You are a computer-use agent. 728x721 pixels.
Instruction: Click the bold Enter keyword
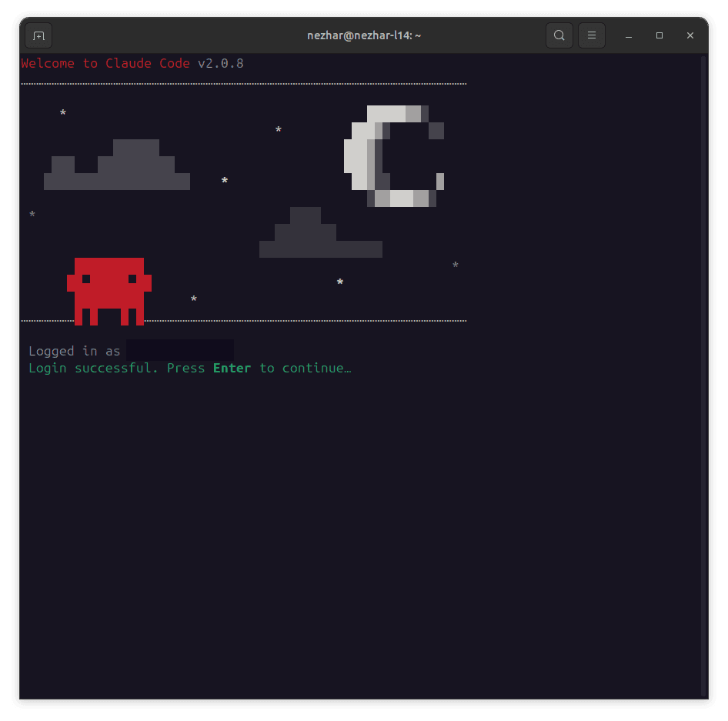tap(232, 368)
